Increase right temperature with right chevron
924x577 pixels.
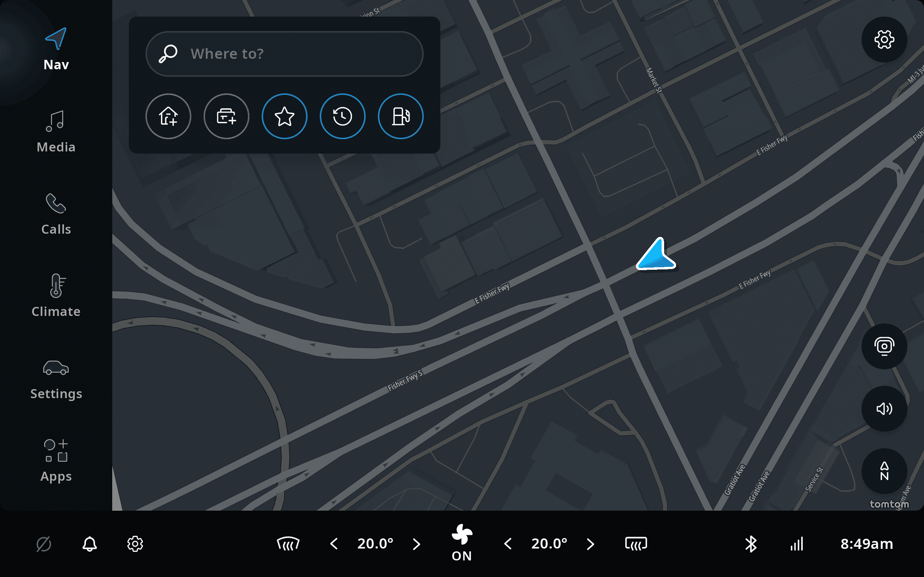(x=590, y=544)
